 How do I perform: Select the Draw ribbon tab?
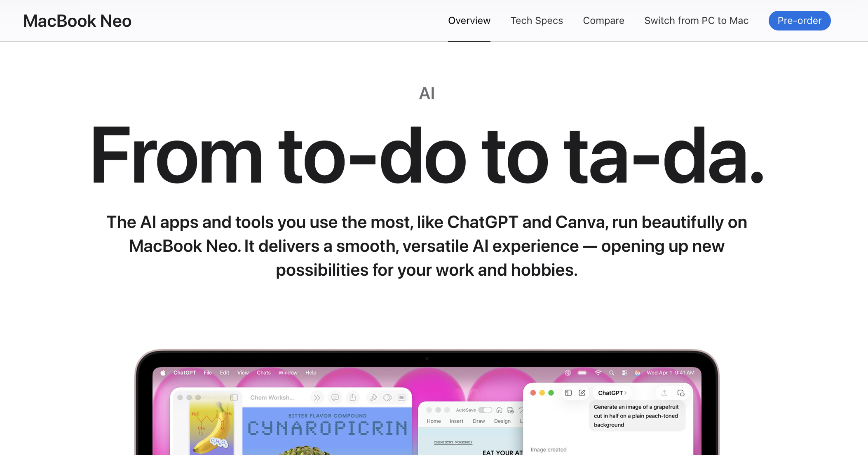point(479,421)
